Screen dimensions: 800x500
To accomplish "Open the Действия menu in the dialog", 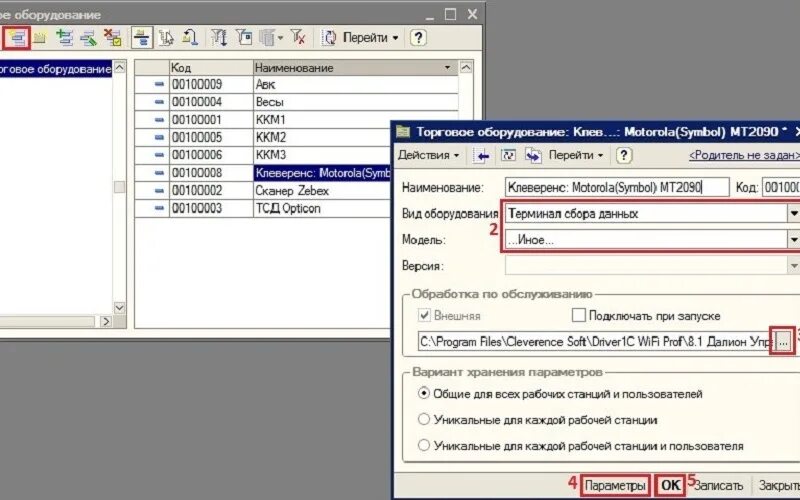I will pyautogui.click(x=428, y=155).
